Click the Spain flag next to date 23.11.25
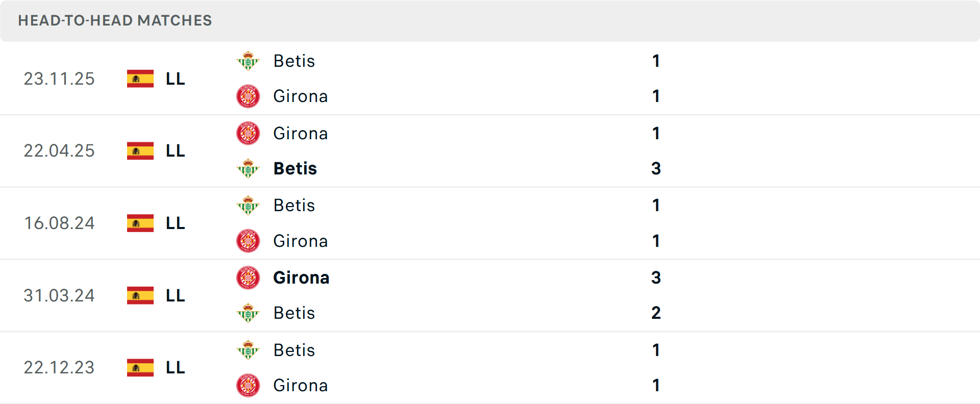 (140, 79)
